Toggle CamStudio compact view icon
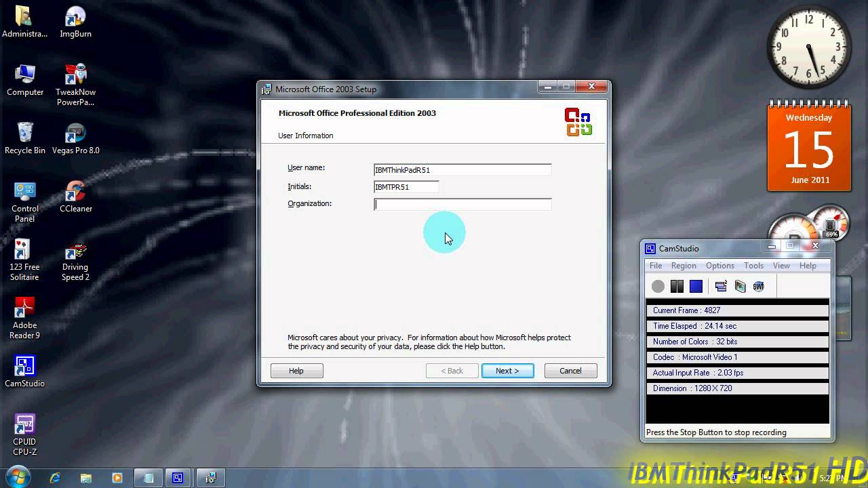Image resolution: width=868 pixels, height=488 pixels. (x=721, y=287)
